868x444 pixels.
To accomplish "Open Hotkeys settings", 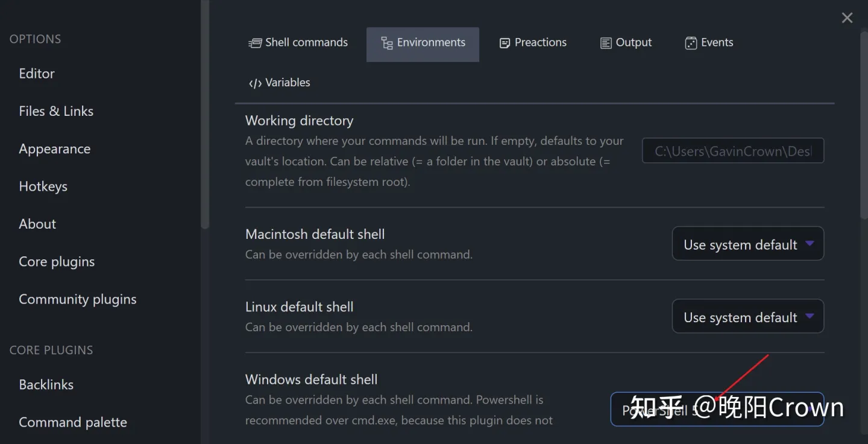I will 43,186.
